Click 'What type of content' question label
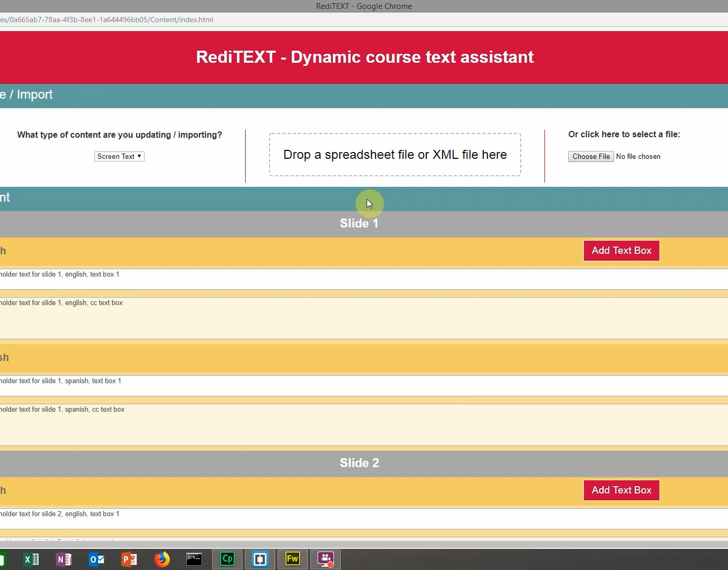The width and height of the screenshot is (728, 570). tap(120, 135)
